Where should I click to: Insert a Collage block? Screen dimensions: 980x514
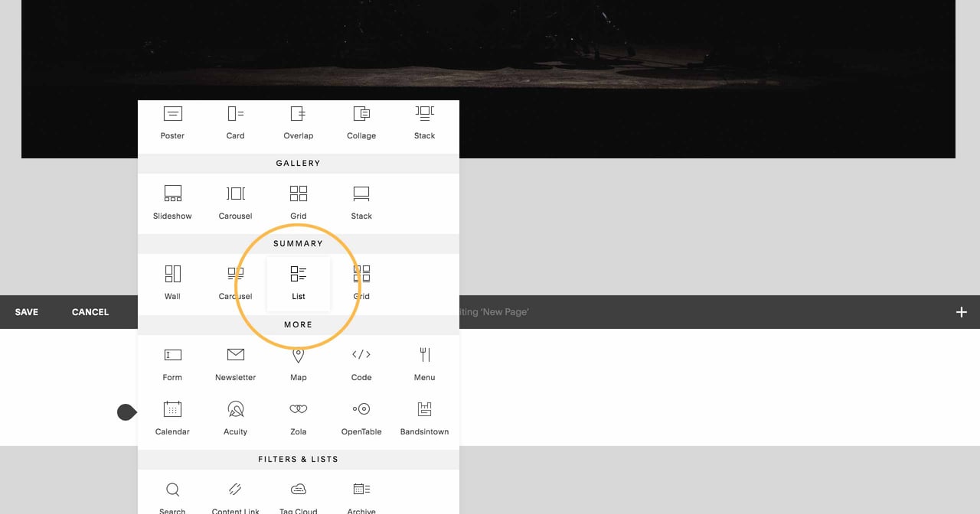point(361,122)
